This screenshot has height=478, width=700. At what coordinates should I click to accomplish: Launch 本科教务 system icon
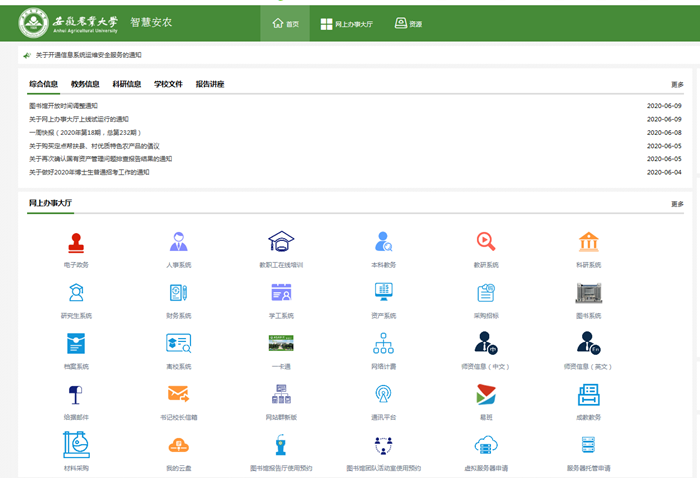[x=383, y=242]
